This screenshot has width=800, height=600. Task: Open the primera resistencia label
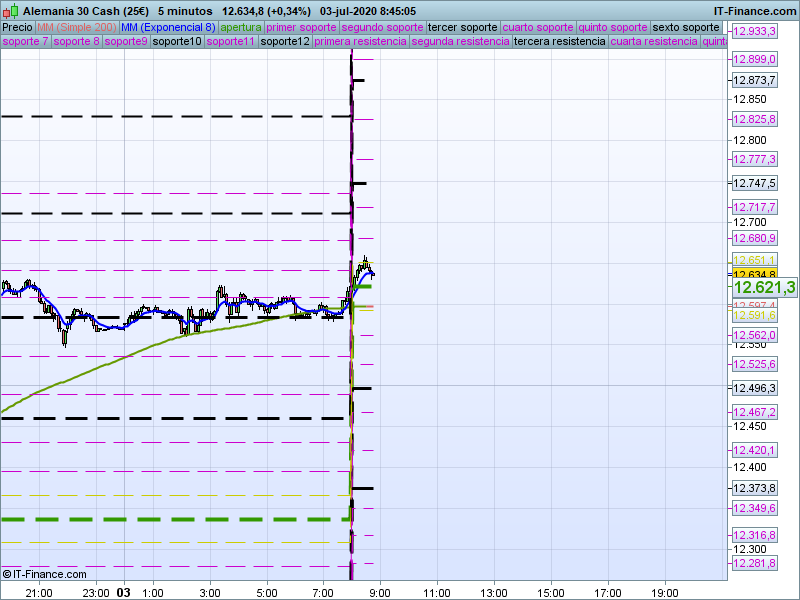coord(360,42)
